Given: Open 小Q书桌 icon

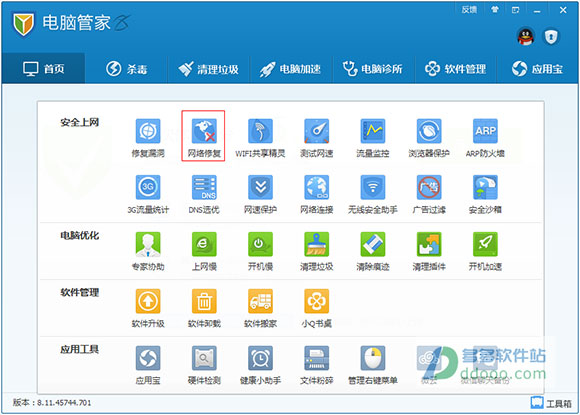Looking at the screenshot, I should point(317,301).
